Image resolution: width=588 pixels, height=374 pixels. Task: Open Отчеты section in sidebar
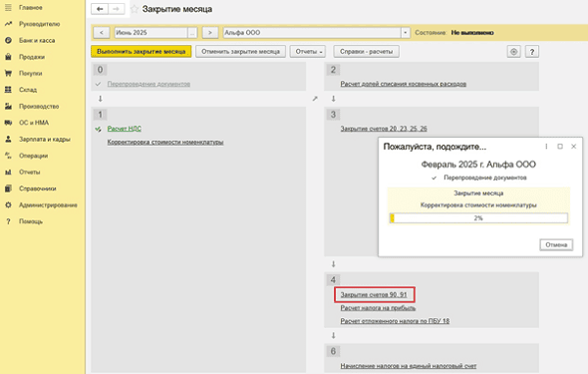29,173
